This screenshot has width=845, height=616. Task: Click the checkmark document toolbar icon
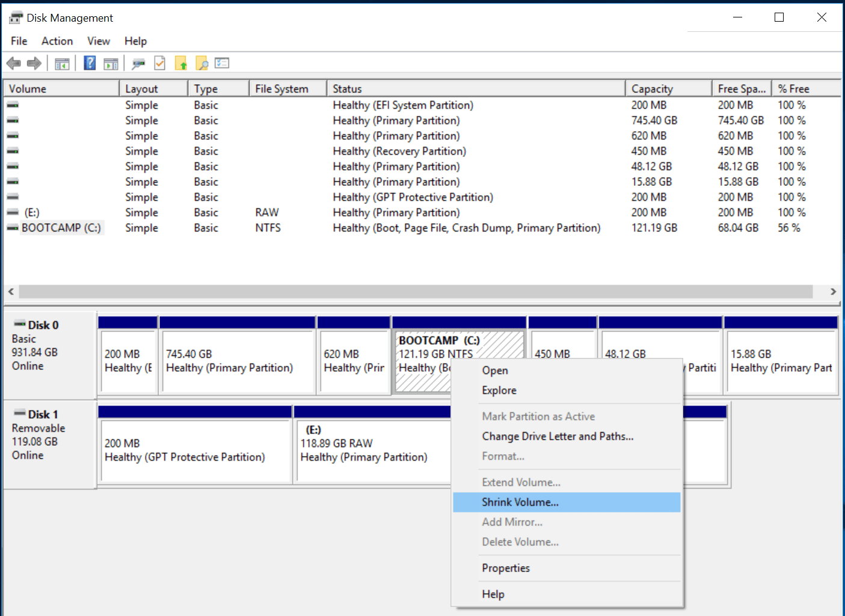(x=160, y=63)
